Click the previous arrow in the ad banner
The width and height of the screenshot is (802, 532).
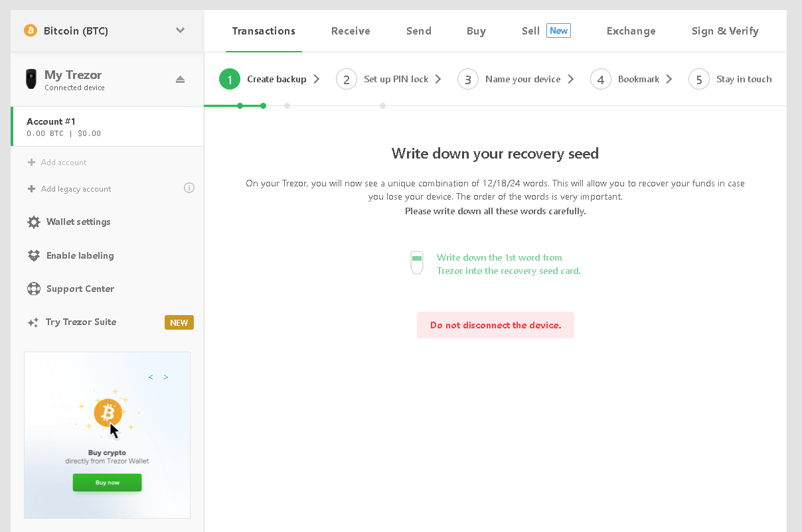point(151,377)
